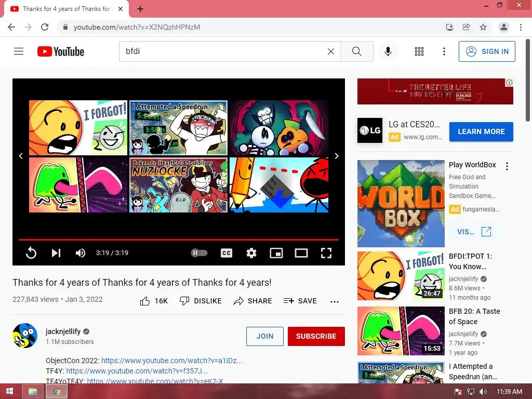Click VISIT link on WorldBox ad
The image size is (532, 399).
pos(474,232)
